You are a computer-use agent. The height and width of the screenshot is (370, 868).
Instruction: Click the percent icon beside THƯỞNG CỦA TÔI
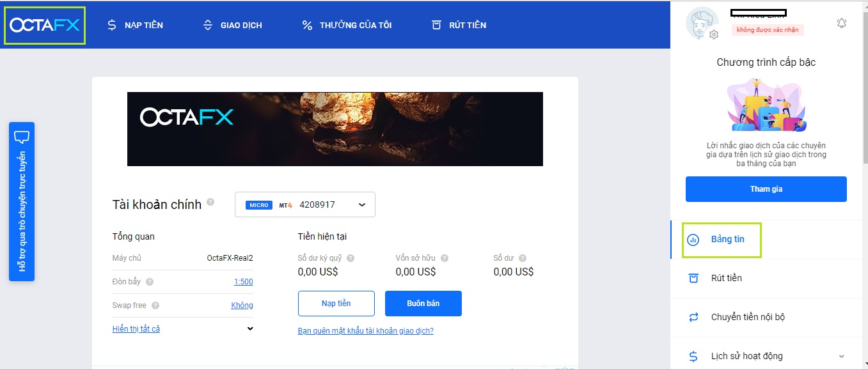click(307, 26)
